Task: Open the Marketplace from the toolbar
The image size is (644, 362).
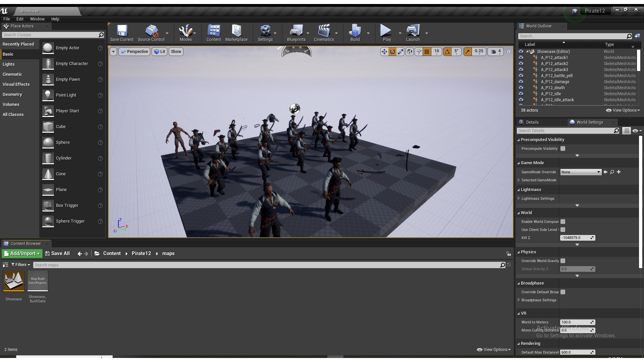Action: click(236, 33)
